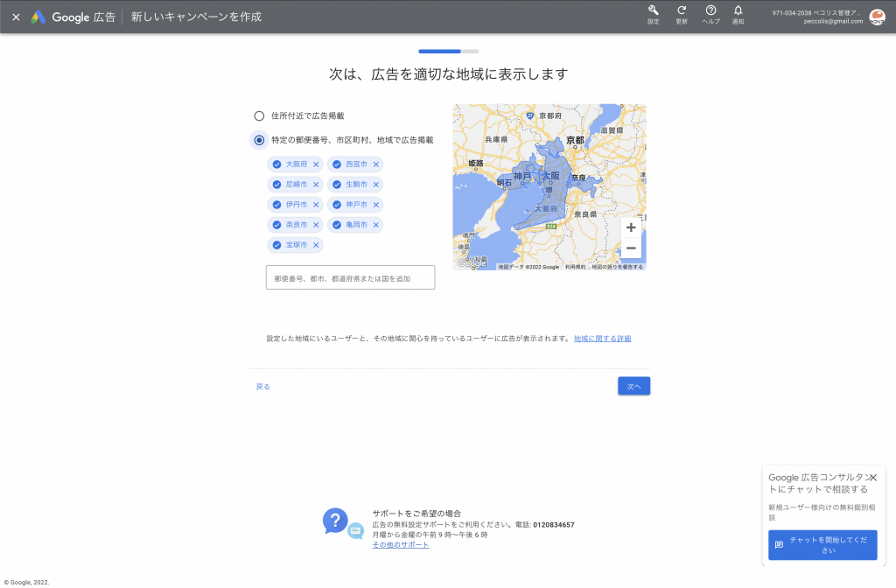Toggle the 西宮市 chip checkmark

click(x=337, y=164)
